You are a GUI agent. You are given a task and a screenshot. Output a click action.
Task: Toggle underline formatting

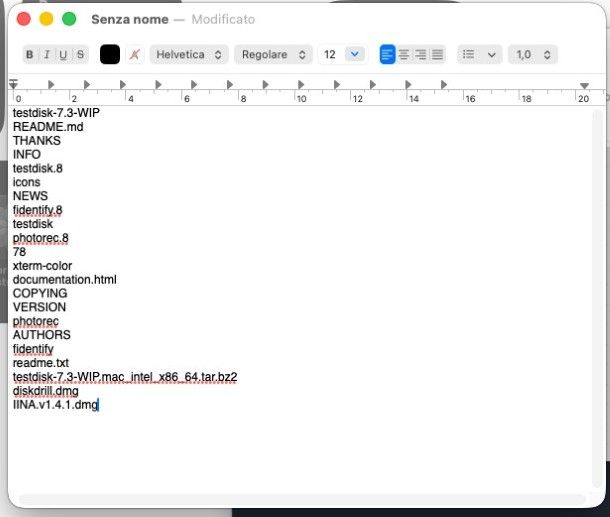63,54
